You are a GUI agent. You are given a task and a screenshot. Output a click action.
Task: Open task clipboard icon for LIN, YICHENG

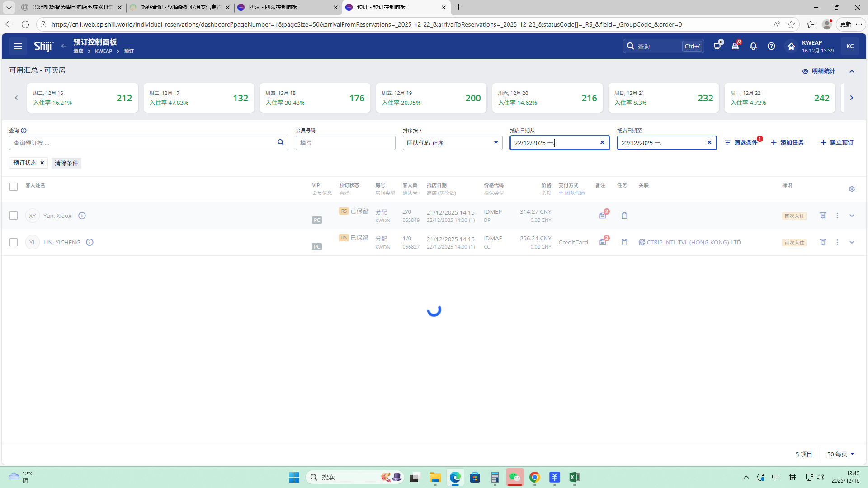(624, 242)
